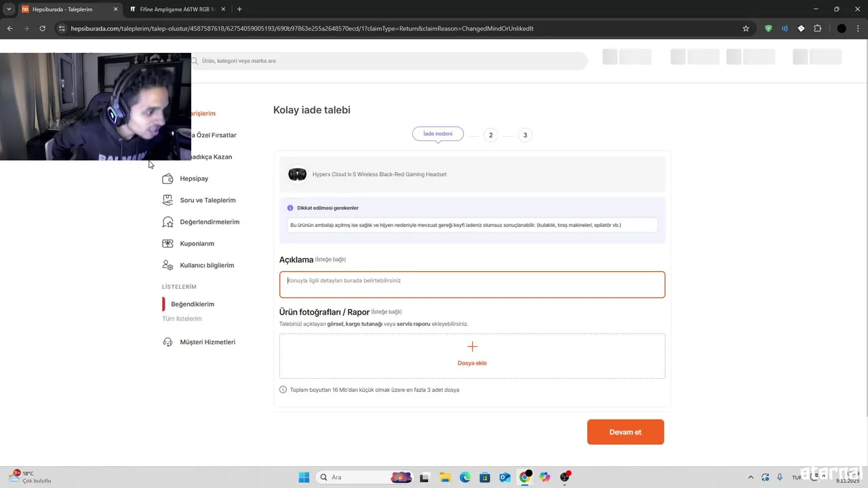Open Hepsipay from the sidebar
Screen dimensions: 868x488
pos(194,179)
